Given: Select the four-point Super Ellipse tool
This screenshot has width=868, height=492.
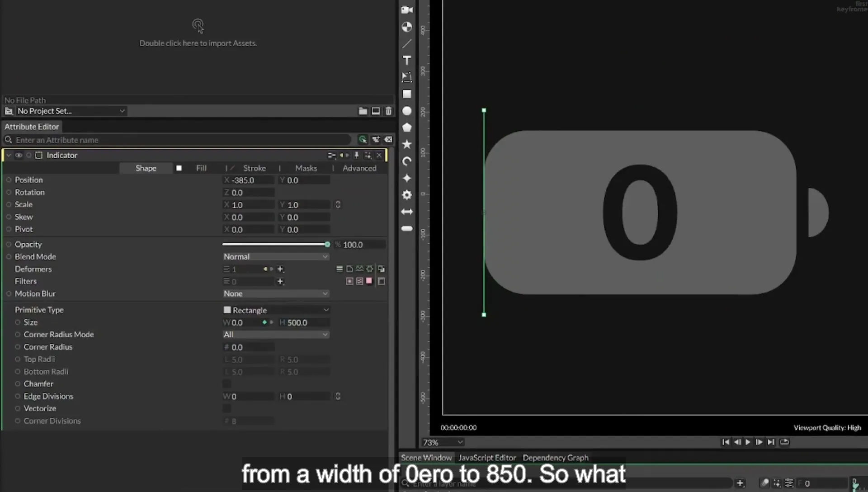Looking at the screenshot, I should pos(407,178).
